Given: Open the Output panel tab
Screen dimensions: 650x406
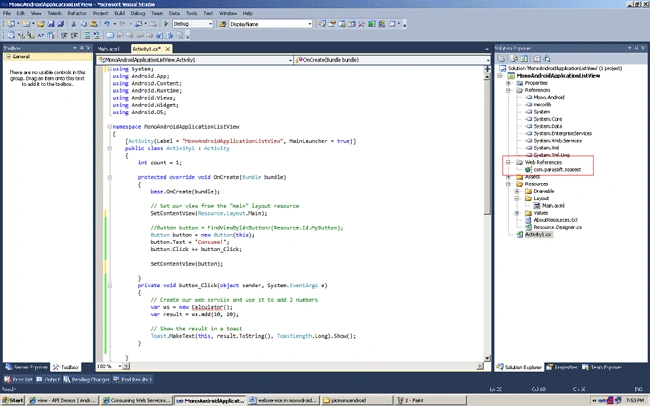Looking at the screenshot, I should [x=48, y=379].
